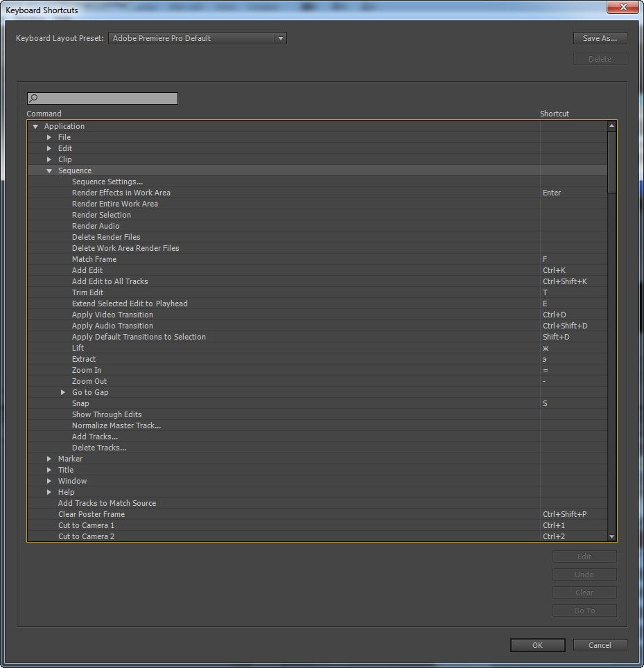This screenshot has width=644, height=668.
Task: Click the Save As... button
Action: coord(600,38)
